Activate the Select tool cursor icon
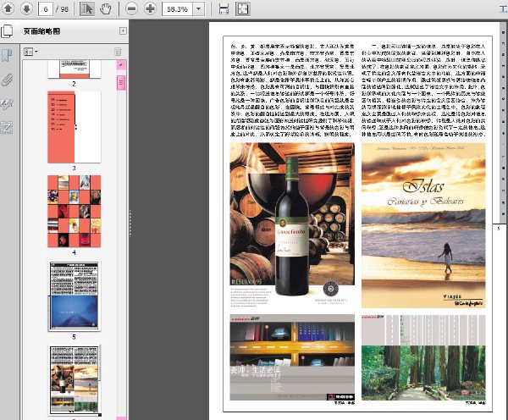 (x=86, y=8)
